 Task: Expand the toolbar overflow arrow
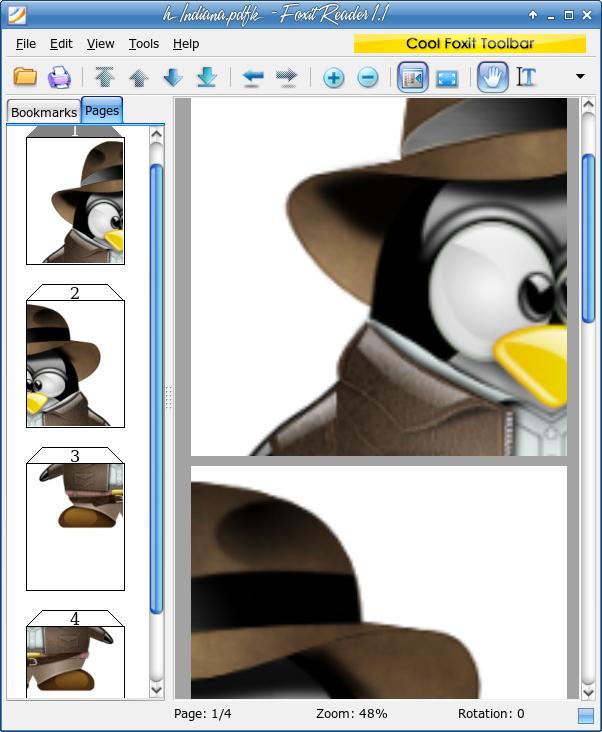(x=580, y=77)
